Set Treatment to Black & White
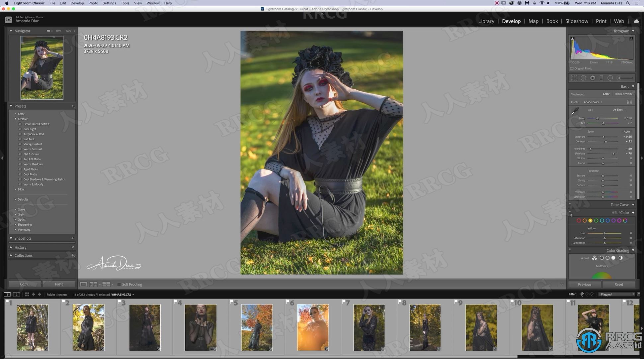 coord(624,94)
